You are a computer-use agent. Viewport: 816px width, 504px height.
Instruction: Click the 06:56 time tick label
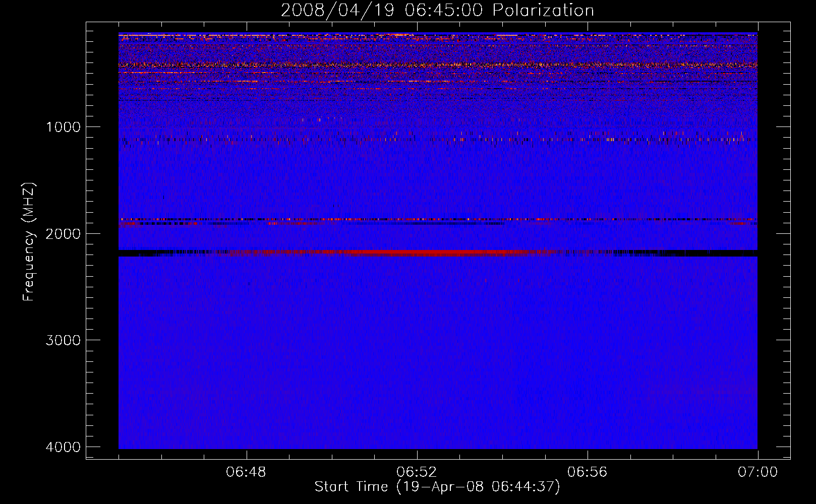[587, 472]
